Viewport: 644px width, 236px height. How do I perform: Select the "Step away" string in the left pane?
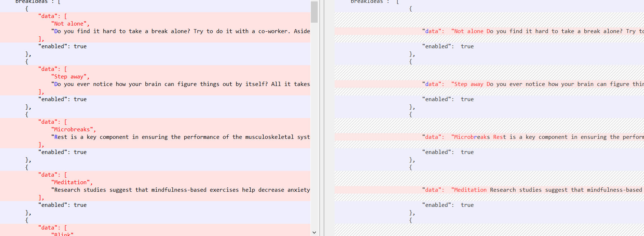70,77
